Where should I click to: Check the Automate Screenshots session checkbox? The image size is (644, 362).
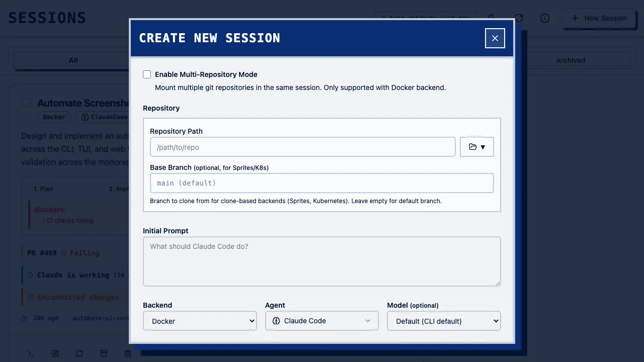[26, 103]
